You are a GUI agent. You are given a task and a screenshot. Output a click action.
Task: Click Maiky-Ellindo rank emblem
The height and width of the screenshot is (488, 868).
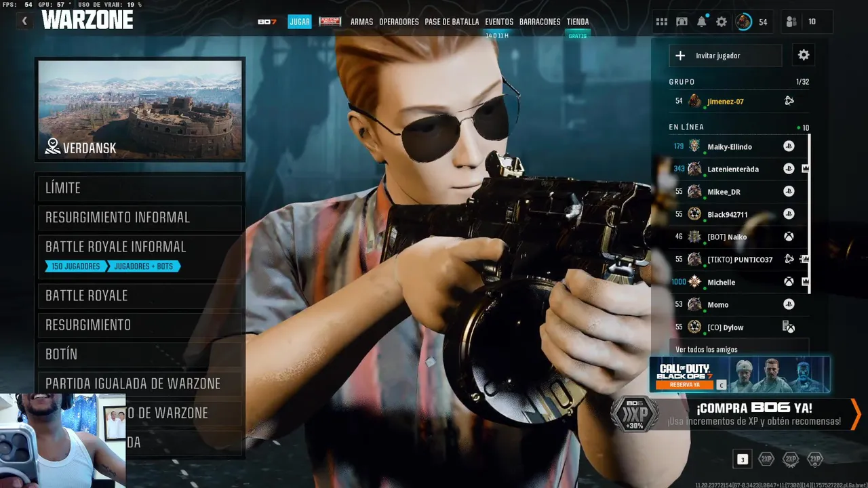click(x=694, y=146)
